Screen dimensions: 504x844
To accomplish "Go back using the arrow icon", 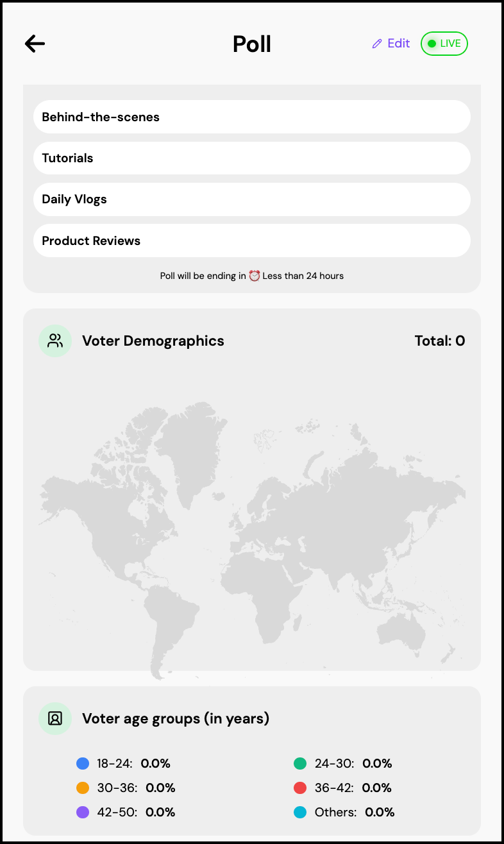I will click(x=35, y=44).
